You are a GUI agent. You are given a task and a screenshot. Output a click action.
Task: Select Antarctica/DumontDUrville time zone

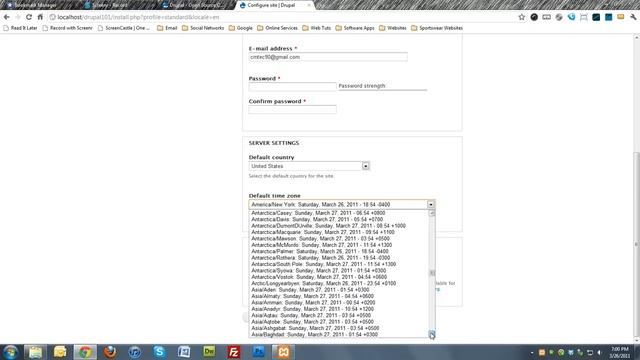[339, 226]
